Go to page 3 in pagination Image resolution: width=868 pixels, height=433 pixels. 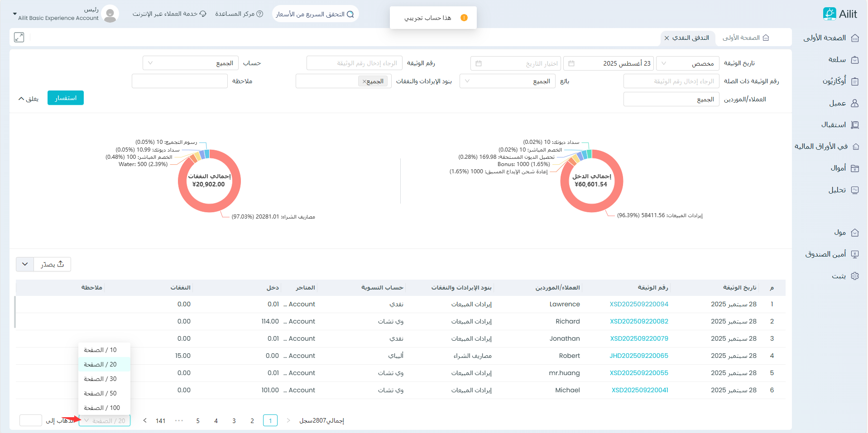coord(234,421)
